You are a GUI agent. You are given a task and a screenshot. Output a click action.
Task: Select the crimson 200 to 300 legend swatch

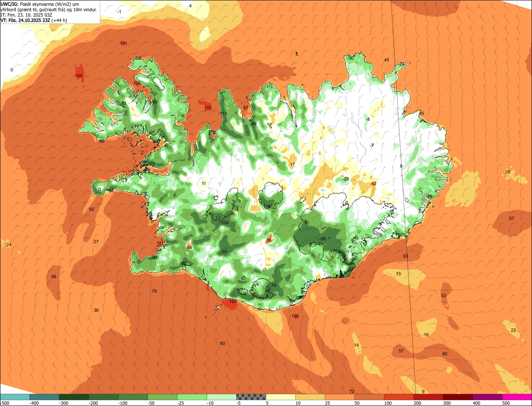(x=429, y=397)
